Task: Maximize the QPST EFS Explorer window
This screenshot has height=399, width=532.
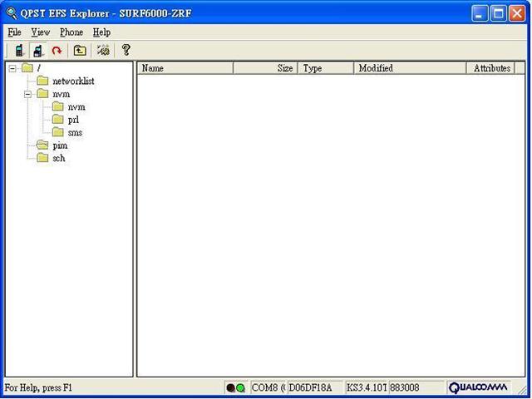Action: click(x=499, y=13)
